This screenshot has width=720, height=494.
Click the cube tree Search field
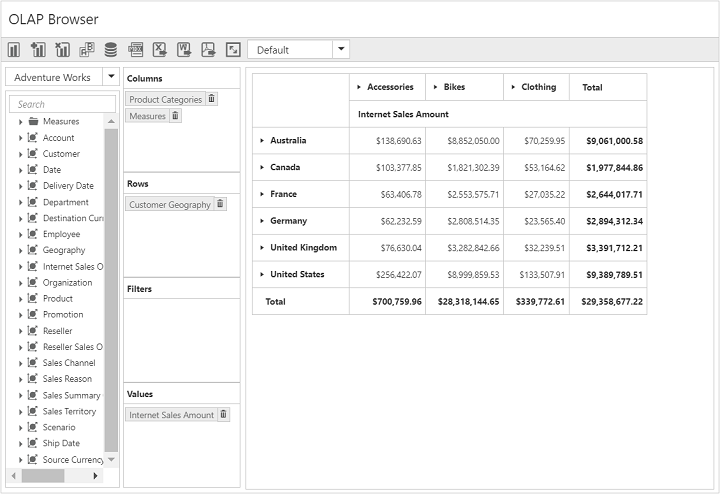62,104
